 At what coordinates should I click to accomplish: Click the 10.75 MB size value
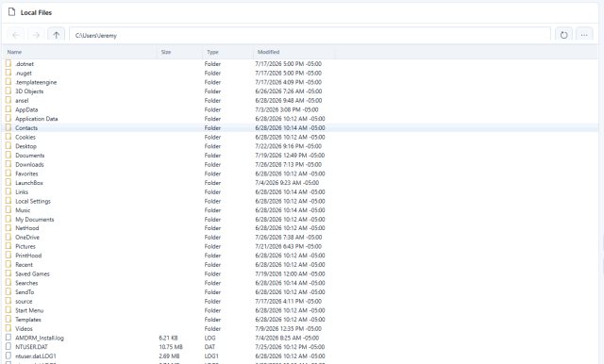click(x=171, y=347)
